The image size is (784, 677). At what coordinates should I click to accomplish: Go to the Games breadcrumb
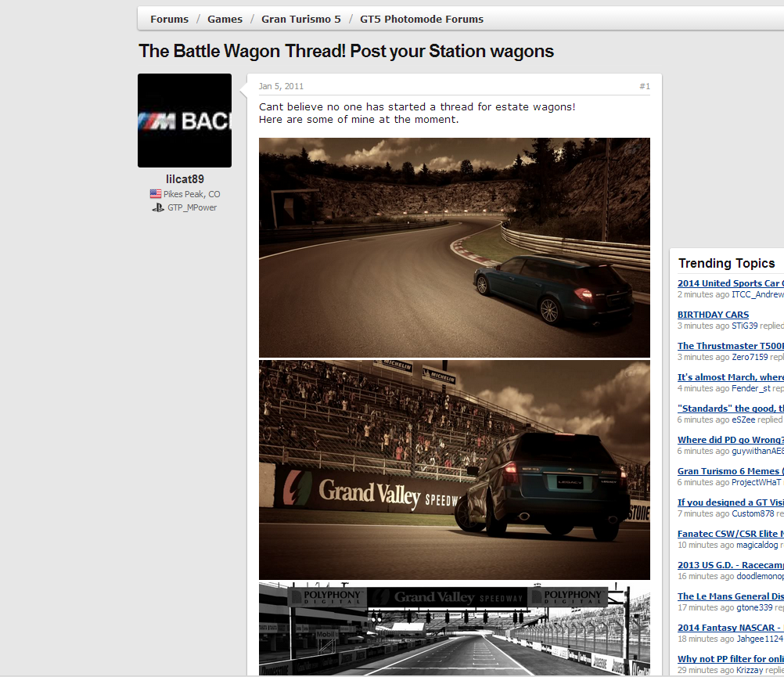click(x=225, y=19)
